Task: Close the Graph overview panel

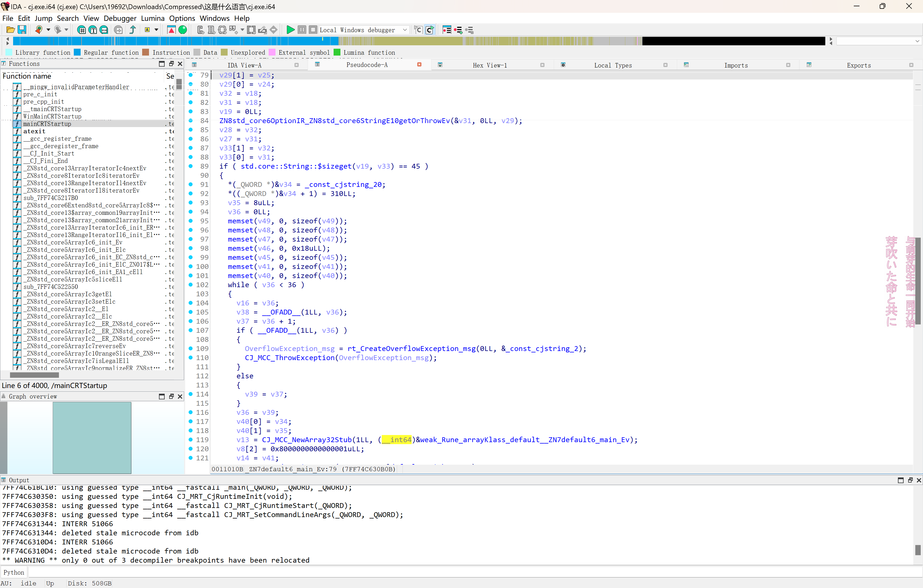Action: click(180, 396)
